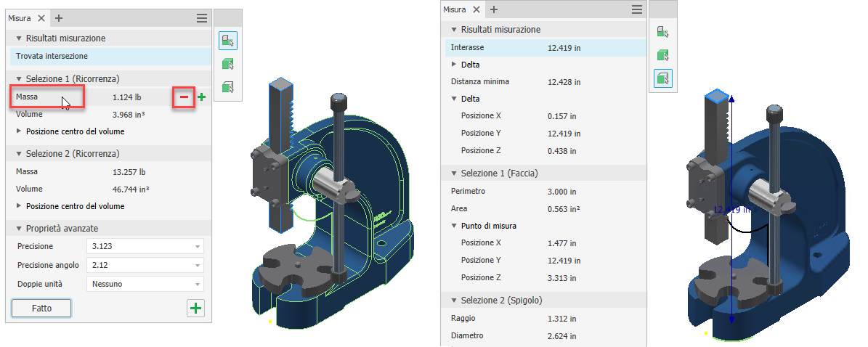Click green plus button beside Fatto
The image size is (868, 347).
195,309
